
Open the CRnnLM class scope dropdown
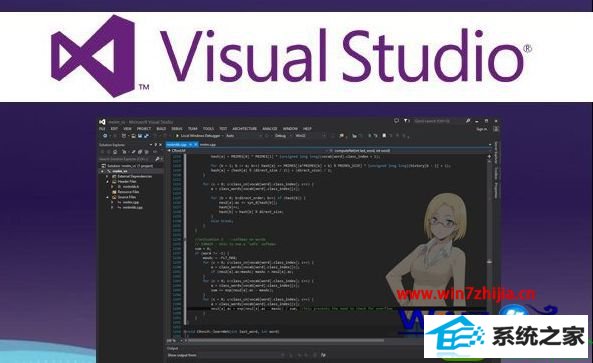click(x=247, y=150)
